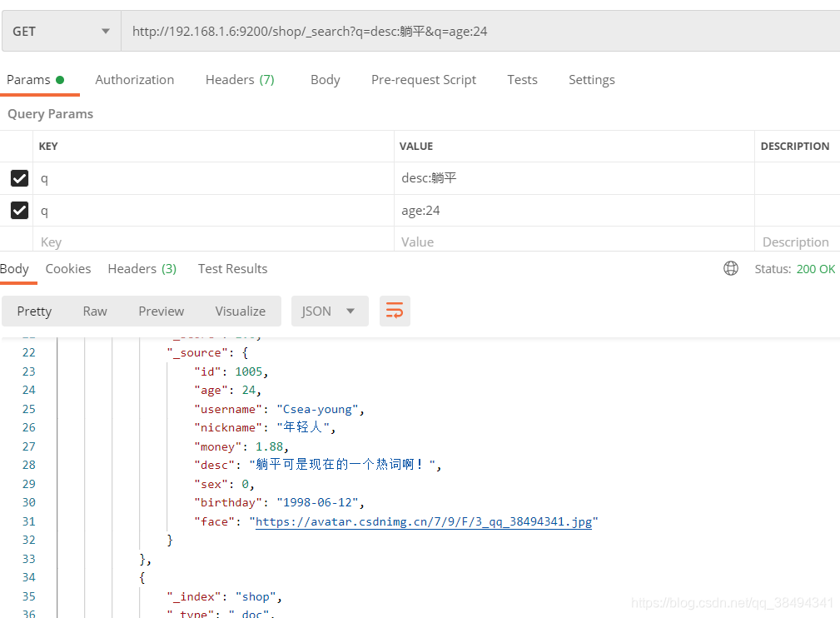The width and height of the screenshot is (840, 618).
Task: Open the Pre-request Script tab
Action: tap(424, 80)
